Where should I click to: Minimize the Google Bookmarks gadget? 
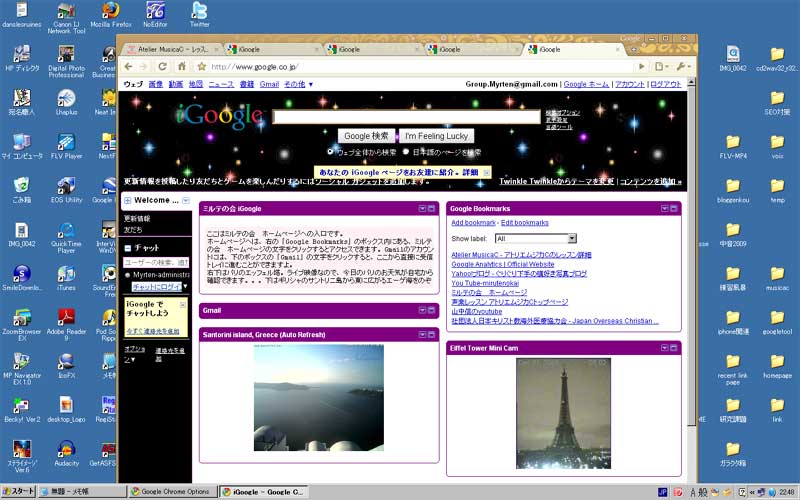coord(674,209)
